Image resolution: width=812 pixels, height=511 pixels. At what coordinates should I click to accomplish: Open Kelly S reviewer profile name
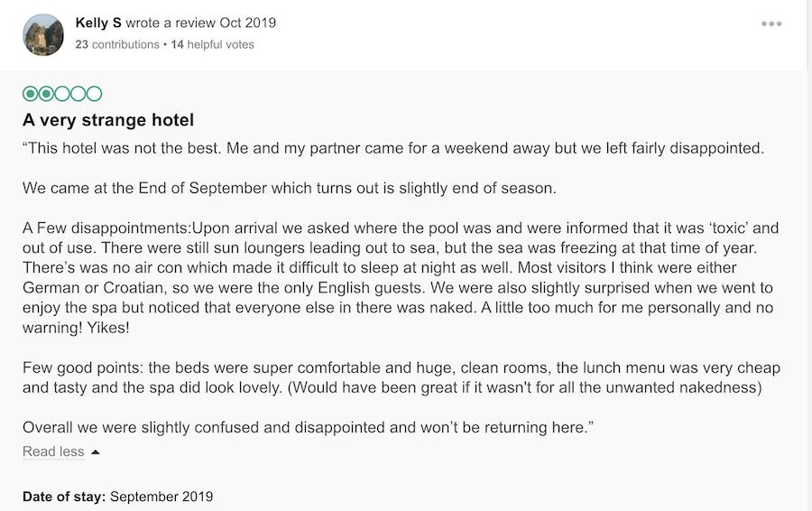click(99, 23)
